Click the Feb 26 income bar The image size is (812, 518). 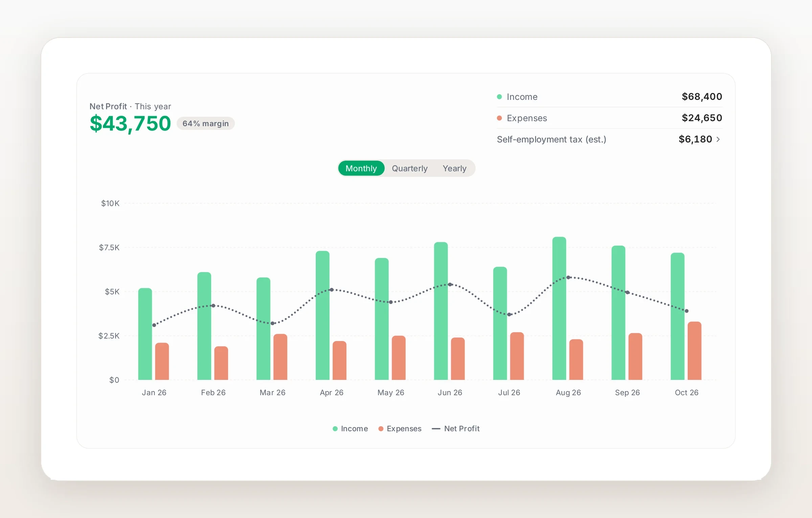[204, 326]
